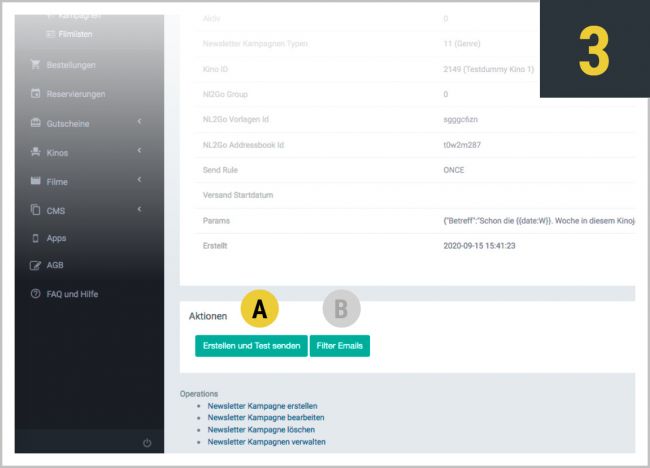
Task: Expand the Kinos submenu chevron
Action: click(140, 151)
